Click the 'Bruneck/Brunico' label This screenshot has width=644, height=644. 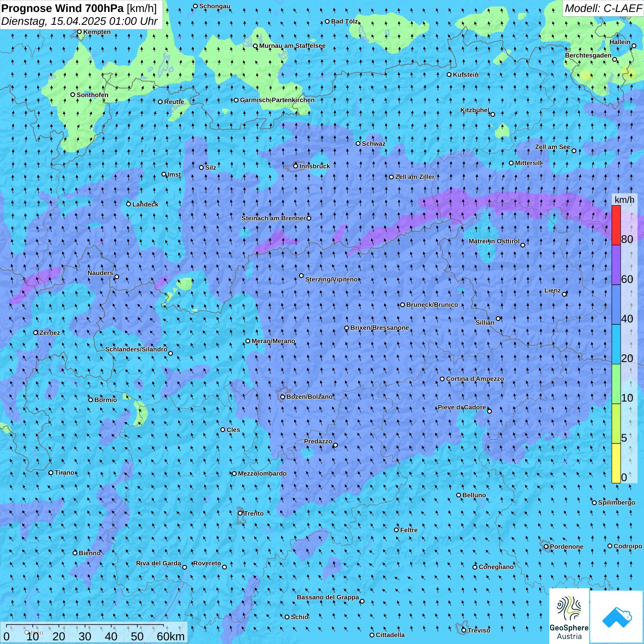tap(432, 305)
